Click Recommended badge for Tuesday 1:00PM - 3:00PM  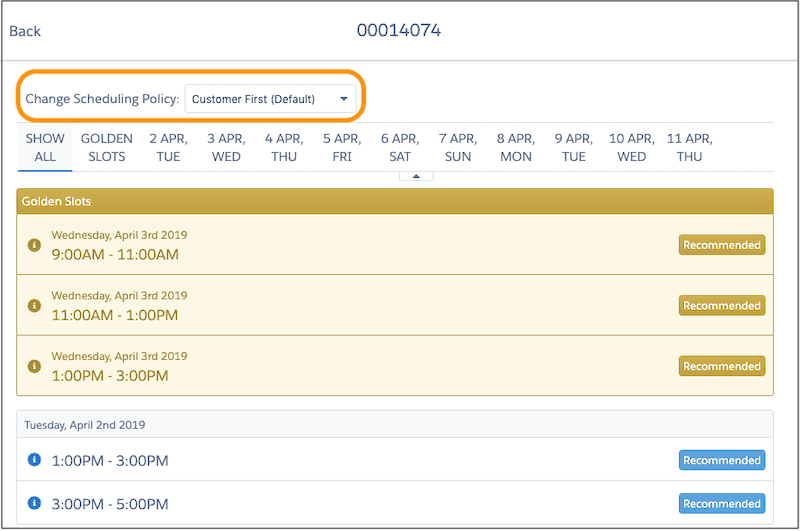tap(721, 460)
